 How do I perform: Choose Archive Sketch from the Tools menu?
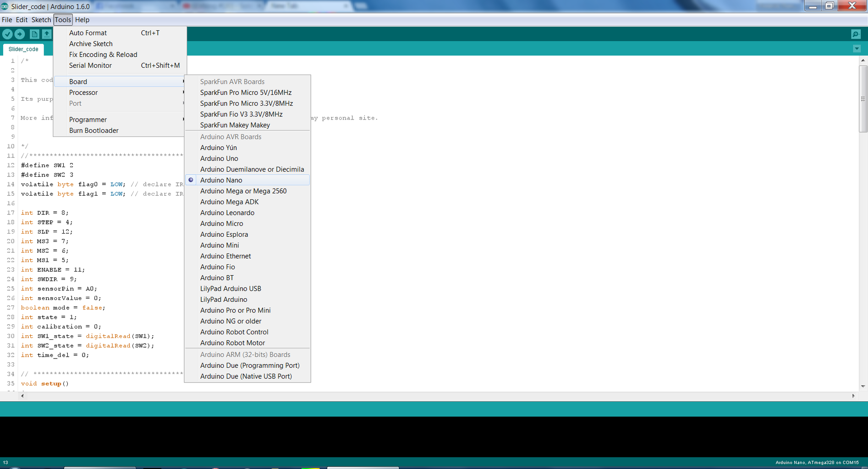(120, 44)
